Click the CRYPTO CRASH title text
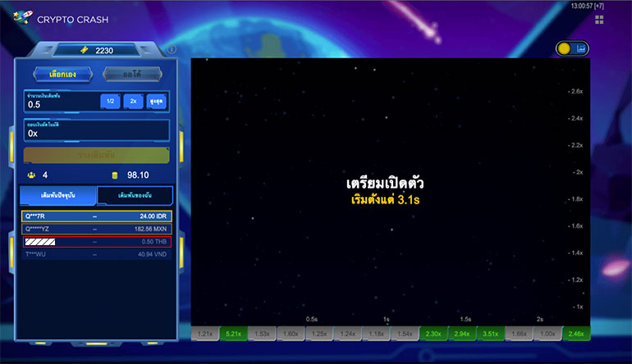Screen dimensions: 632x364 [x=72, y=20]
